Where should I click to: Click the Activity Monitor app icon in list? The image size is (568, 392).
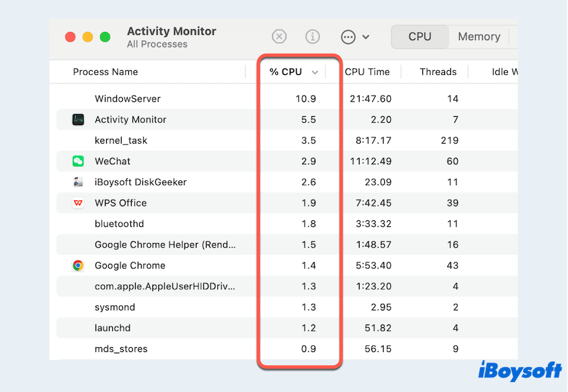click(x=79, y=120)
